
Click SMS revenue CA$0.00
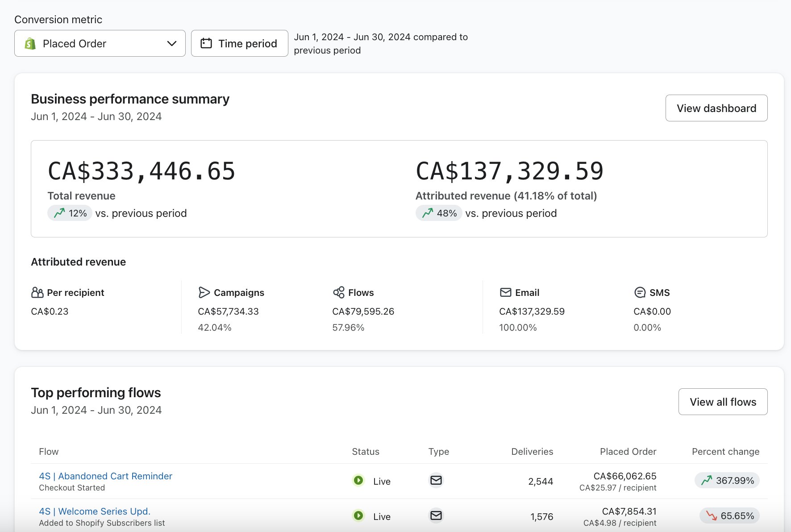tap(652, 312)
